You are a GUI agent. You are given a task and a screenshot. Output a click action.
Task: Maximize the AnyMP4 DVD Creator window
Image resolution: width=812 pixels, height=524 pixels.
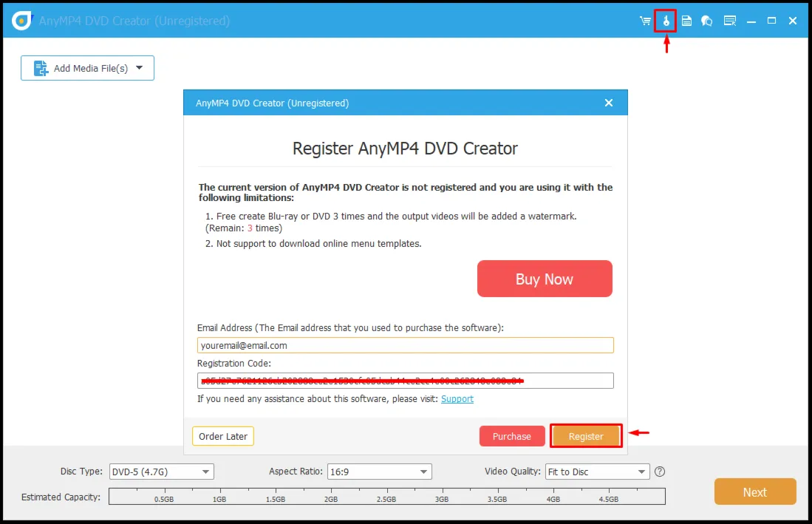coord(771,21)
